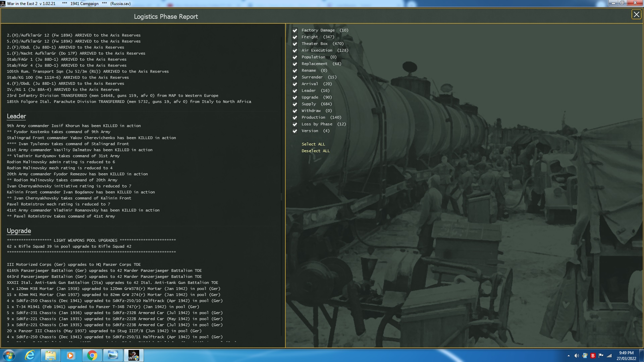Image resolution: width=644 pixels, height=362 pixels.
Task: Disable the Surrender checkbox
Action: point(295,77)
